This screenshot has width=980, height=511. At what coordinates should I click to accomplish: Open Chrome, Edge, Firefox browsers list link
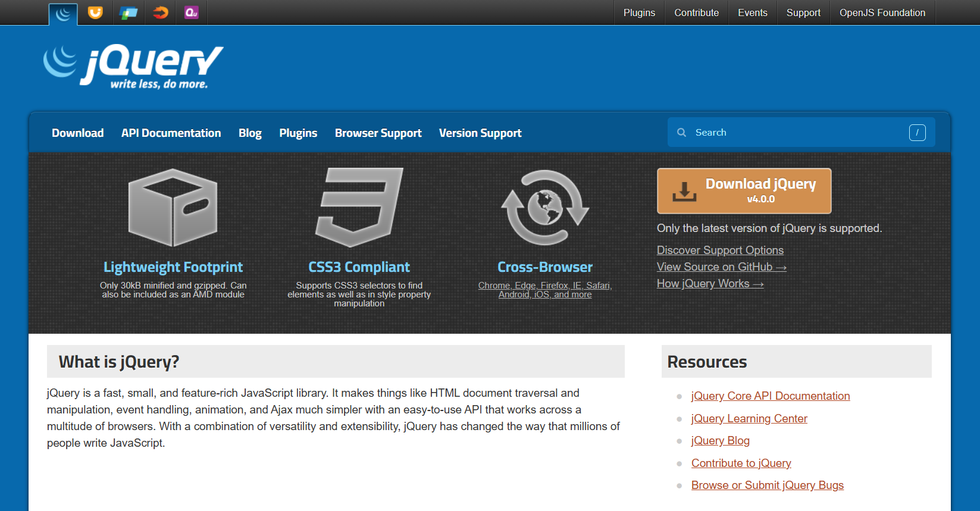(545, 290)
